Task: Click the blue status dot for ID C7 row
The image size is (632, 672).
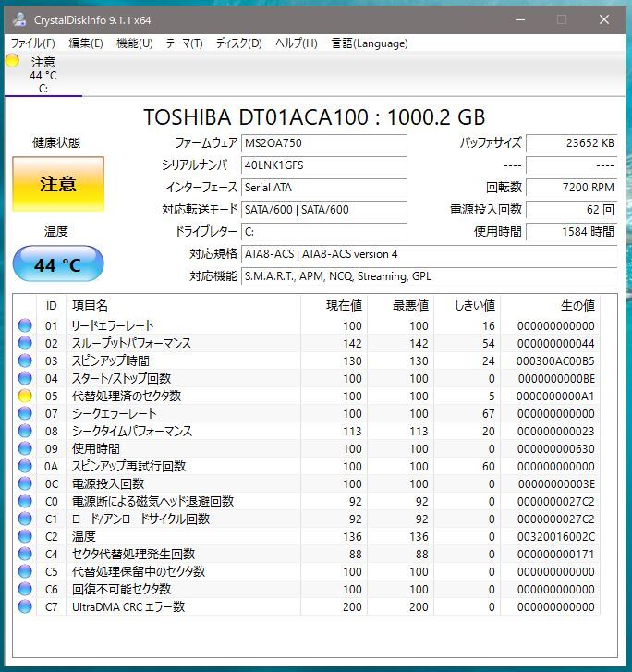Action: click(25, 607)
